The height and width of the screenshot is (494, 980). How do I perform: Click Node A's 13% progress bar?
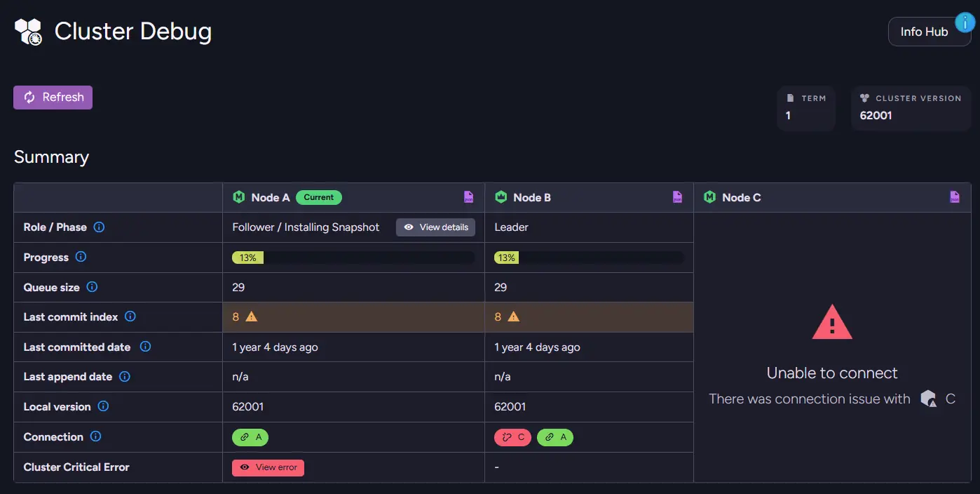(x=353, y=258)
